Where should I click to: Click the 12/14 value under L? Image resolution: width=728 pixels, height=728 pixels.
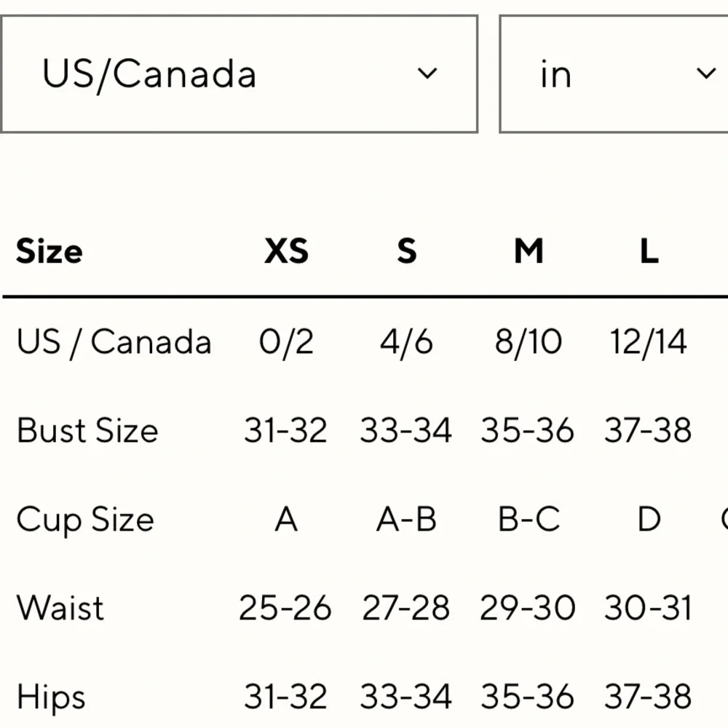648,342
